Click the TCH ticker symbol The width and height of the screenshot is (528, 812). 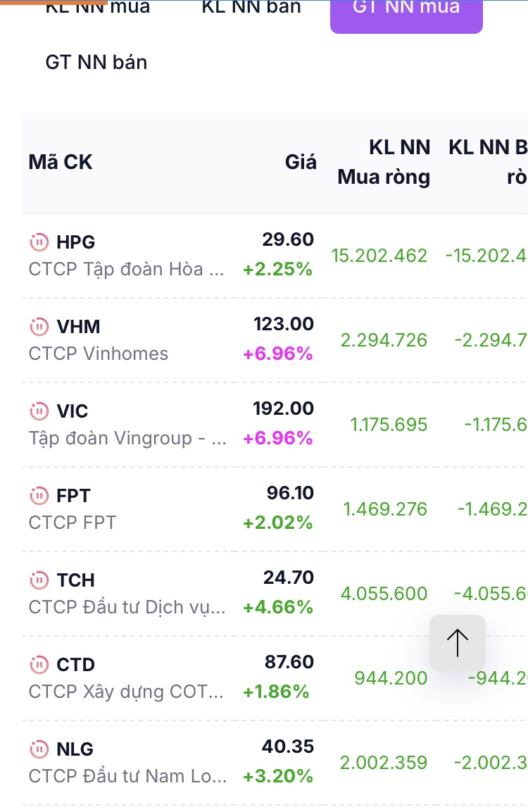click(75, 580)
